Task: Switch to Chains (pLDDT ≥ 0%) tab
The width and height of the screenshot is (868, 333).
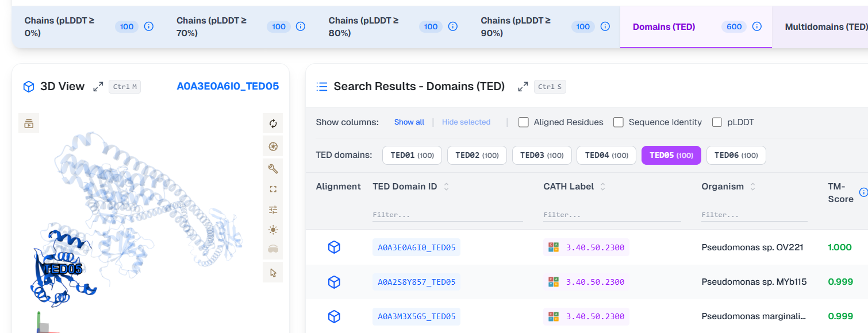Action: [x=88, y=27]
